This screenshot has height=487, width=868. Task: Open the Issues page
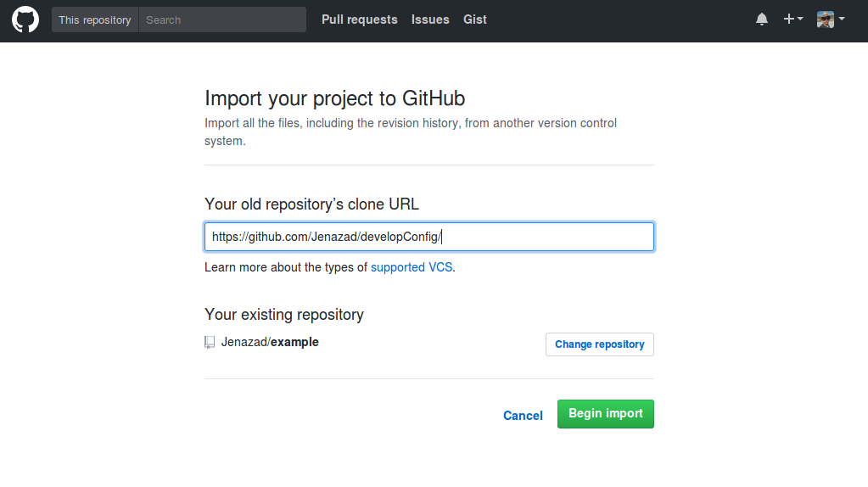(x=430, y=20)
